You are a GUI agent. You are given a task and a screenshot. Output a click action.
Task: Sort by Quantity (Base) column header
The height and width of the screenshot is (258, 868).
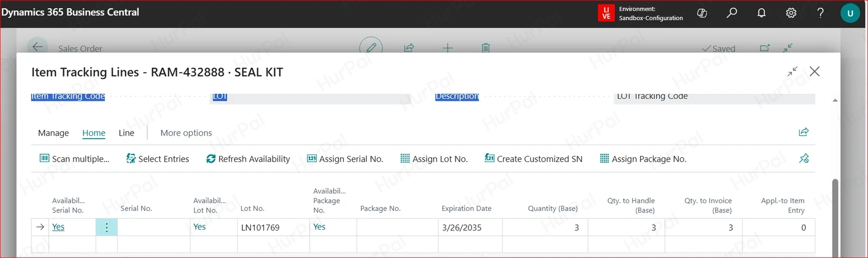click(553, 208)
